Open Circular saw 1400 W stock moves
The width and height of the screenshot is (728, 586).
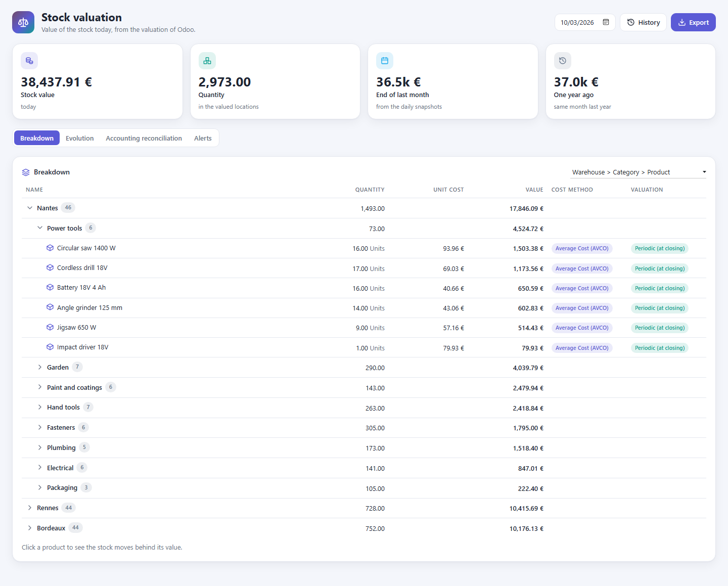tap(364, 248)
